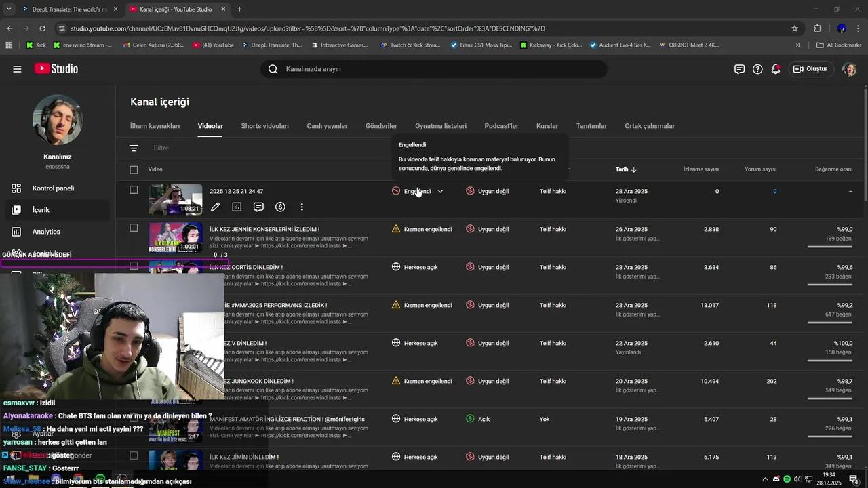Click the green monetization icon in MANIFEST row
Screen dimensions: 868x488
coord(470,419)
